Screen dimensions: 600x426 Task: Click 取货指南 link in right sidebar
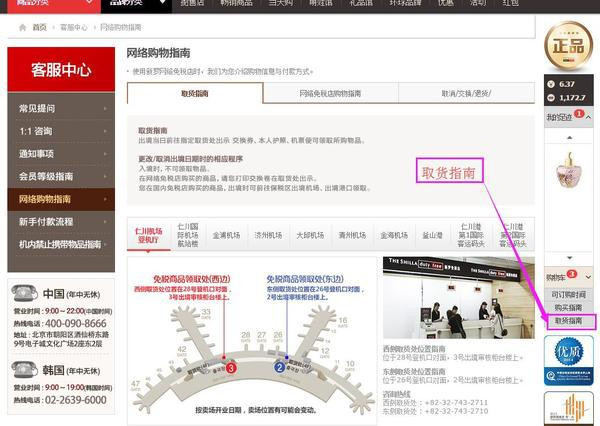[568, 322]
